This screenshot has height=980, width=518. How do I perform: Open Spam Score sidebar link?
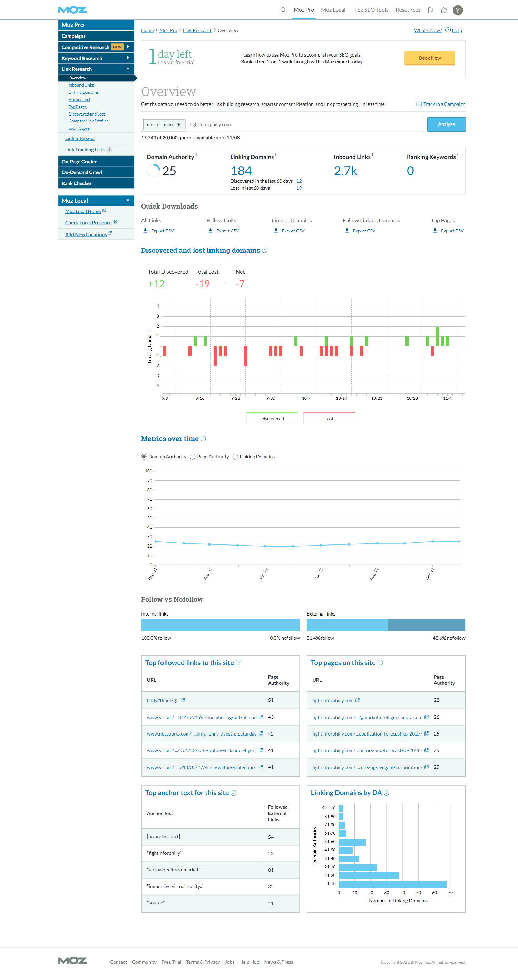79,128
